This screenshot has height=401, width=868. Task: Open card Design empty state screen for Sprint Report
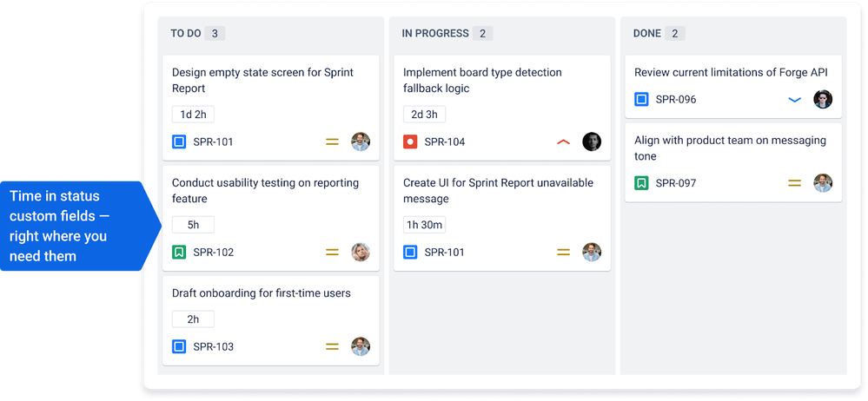tap(271, 108)
